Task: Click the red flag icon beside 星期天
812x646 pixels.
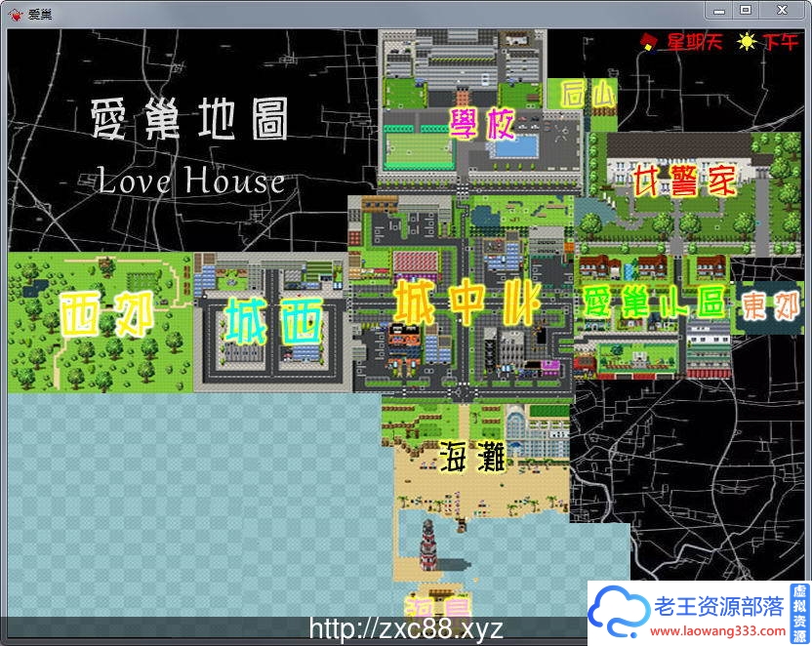Action: tap(645, 41)
